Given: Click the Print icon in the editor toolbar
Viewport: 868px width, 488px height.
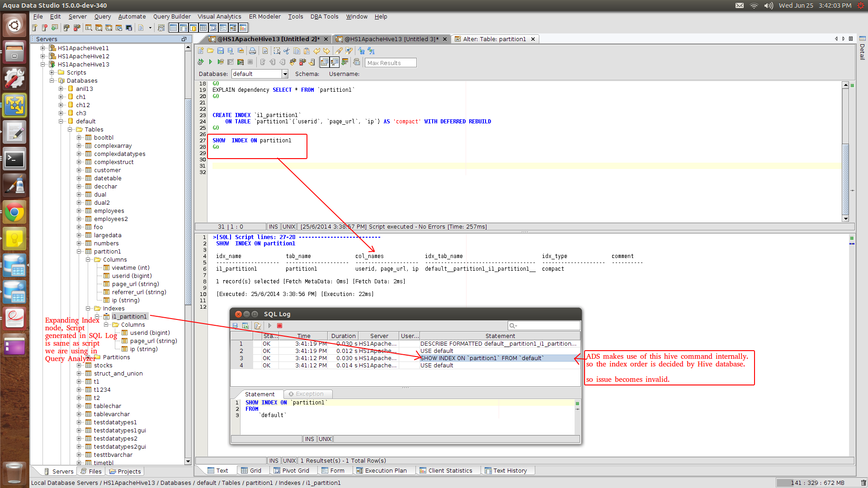Looking at the screenshot, I should [x=252, y=51].
